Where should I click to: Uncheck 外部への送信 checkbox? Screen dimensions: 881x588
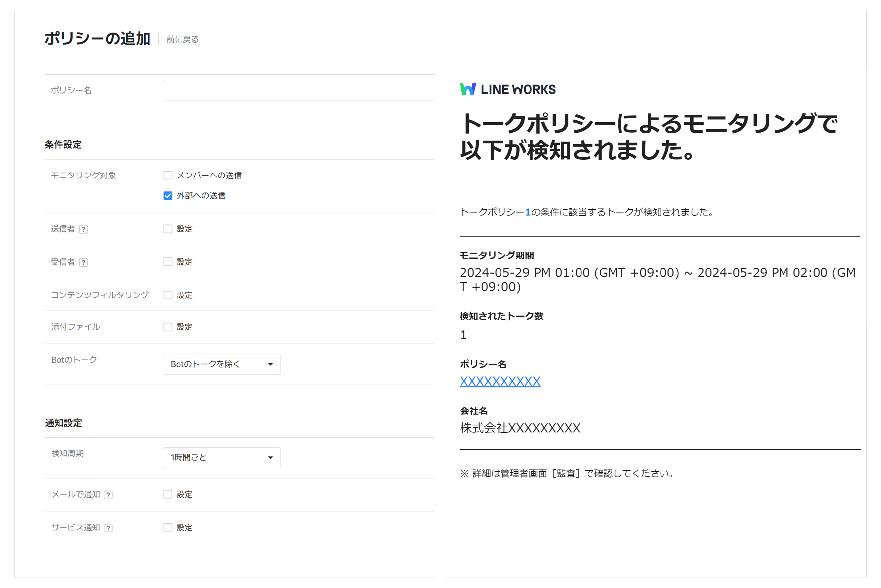[168, 196]
